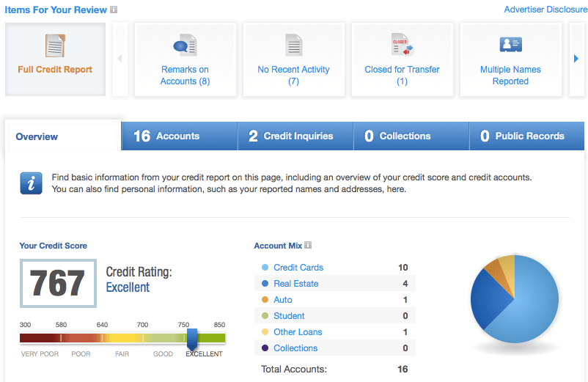Click the light blue Credit Cards bullet dot

coord(265,268)
